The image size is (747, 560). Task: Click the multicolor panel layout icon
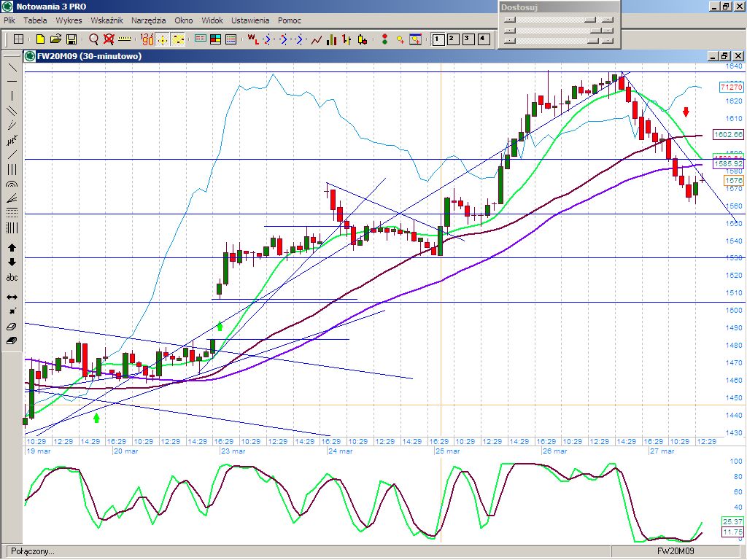216,39
